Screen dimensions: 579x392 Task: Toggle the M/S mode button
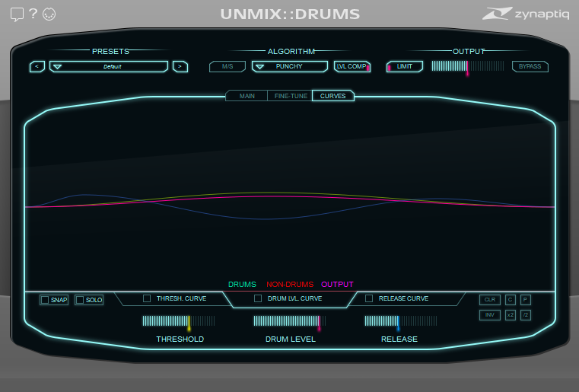pyautogui.click(x=227, y=66)
